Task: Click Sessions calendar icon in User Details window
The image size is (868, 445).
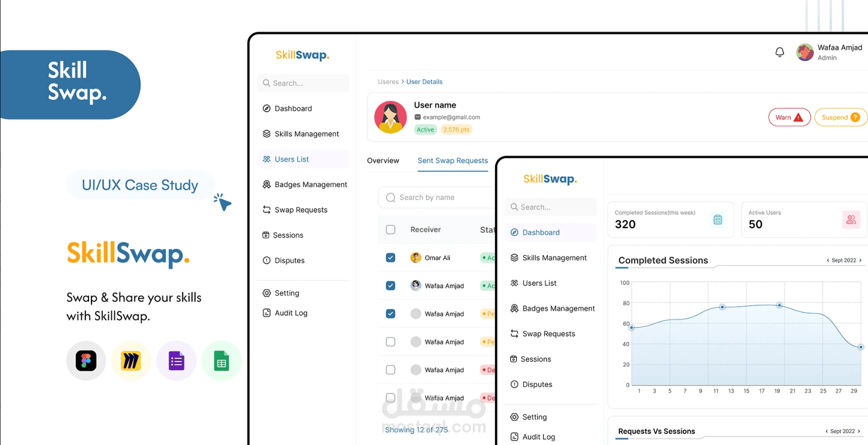Action: 266,235
